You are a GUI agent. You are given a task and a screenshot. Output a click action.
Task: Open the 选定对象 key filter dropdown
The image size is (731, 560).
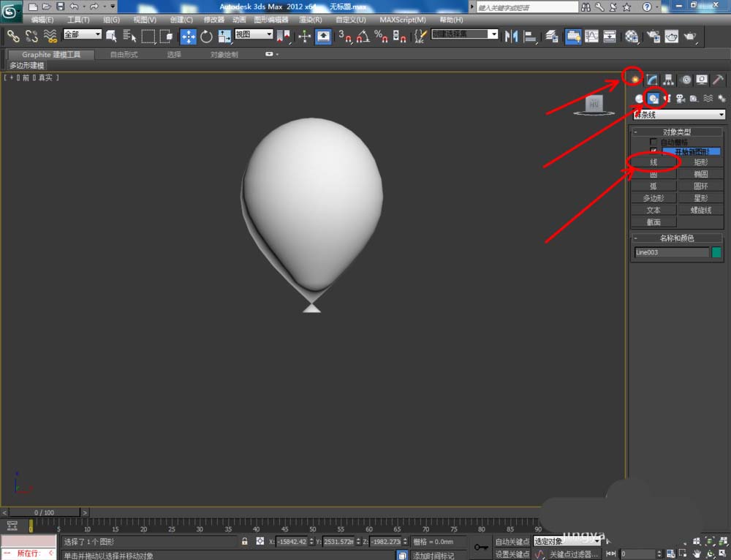coord(567,541)
